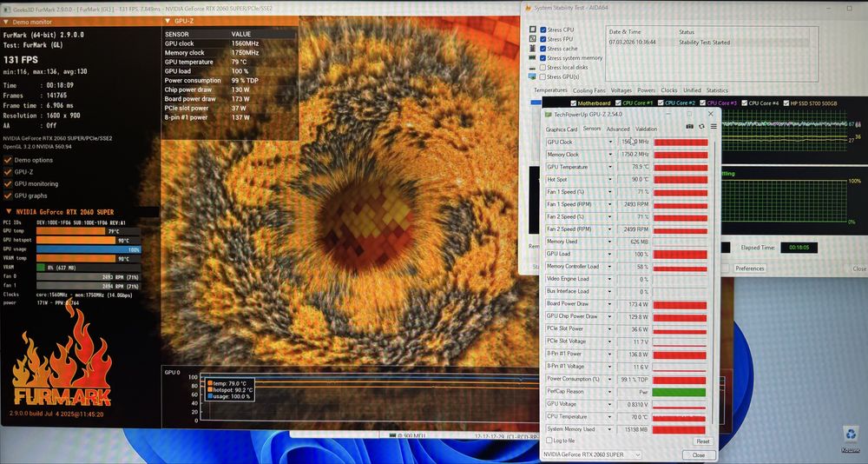Click the Elapsed Time 00:18:05 field

point(799,248)
